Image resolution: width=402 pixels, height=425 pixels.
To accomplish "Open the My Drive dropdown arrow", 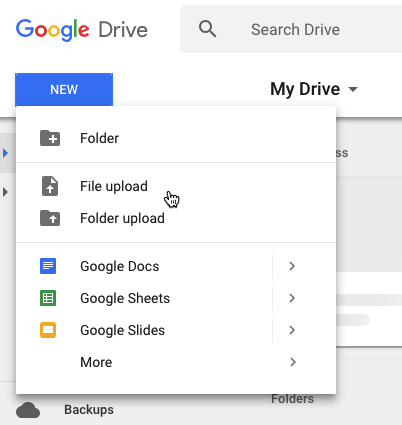I will coord(353,89).
